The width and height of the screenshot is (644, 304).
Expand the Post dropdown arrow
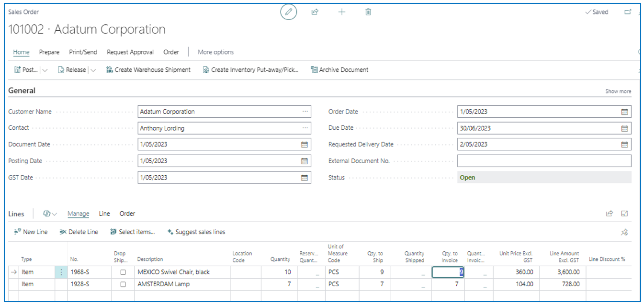click(x=45, y=70)
